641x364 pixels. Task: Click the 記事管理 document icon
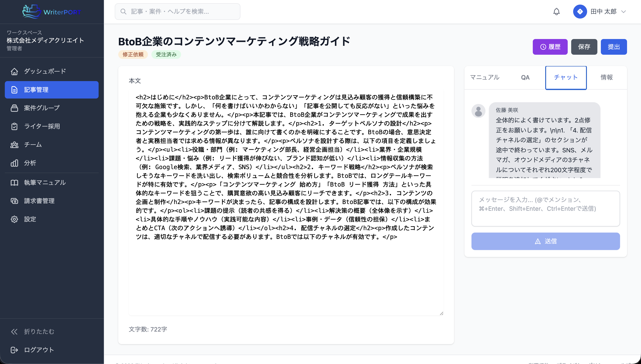pyautogui.click(x=15, y=90)
